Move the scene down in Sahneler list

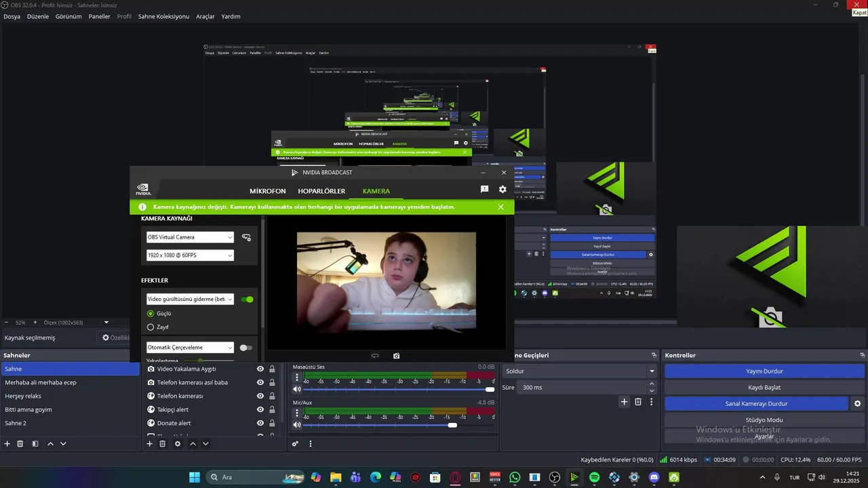coord(63,444)
